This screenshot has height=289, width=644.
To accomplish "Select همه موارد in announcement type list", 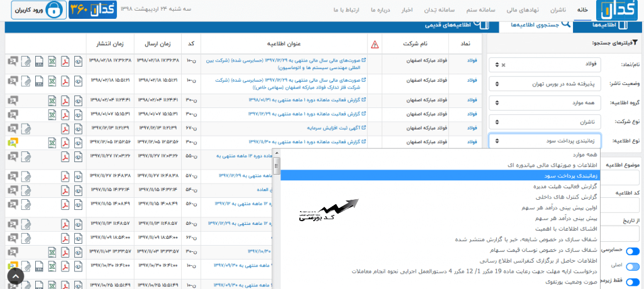I will [x=440, y=155].
